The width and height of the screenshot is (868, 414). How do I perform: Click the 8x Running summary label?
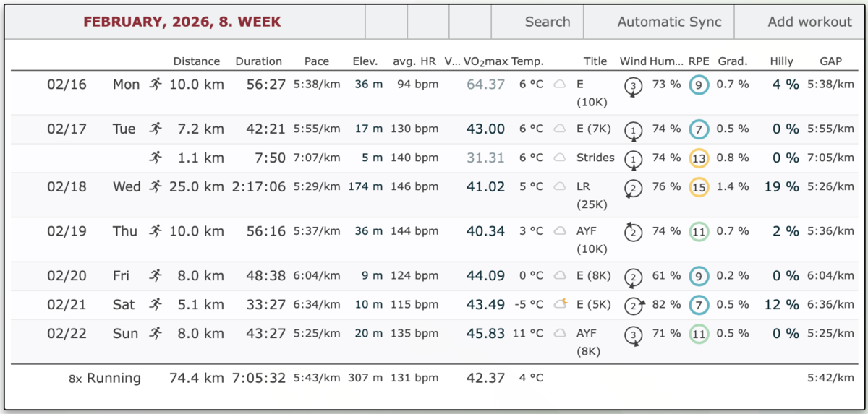(x=105, y=378)
